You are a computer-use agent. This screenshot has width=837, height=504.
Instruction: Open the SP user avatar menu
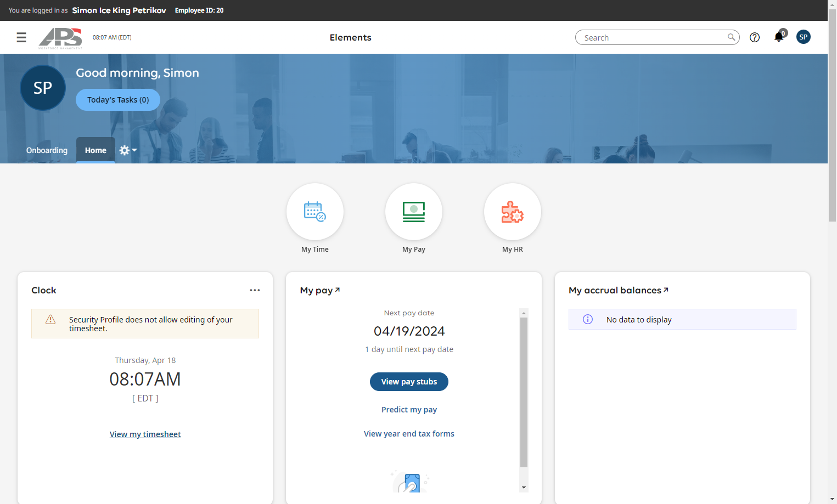[804, 37]
